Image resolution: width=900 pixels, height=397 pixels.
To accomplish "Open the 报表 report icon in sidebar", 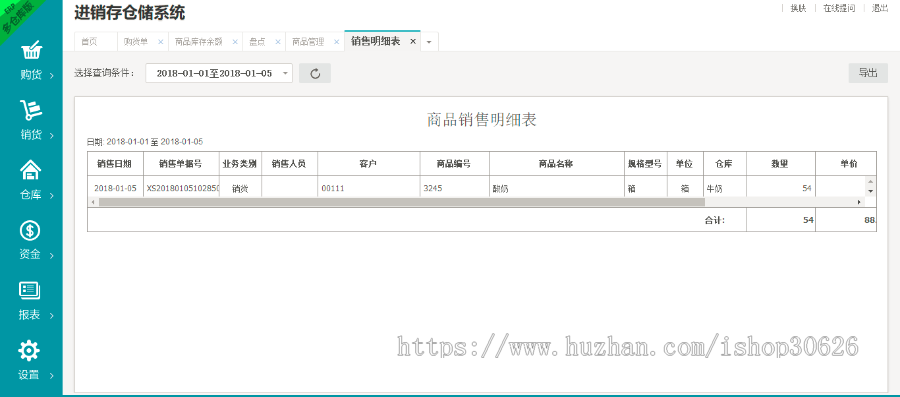I will pyautogui.click(x=30, y=290).
